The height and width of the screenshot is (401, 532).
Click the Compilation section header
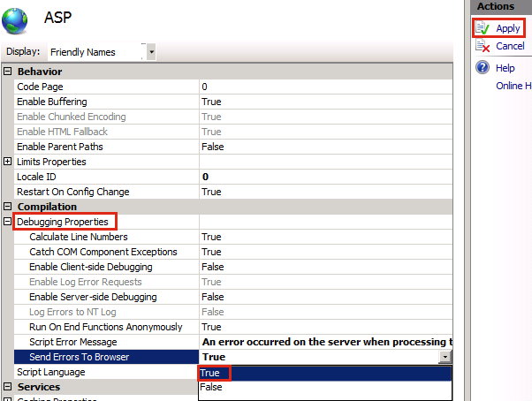pyautogui.click(x=47, y=207)
